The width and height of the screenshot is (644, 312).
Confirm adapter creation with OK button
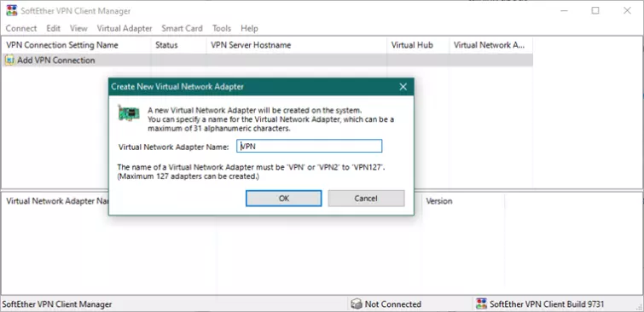tap(284, 199)
